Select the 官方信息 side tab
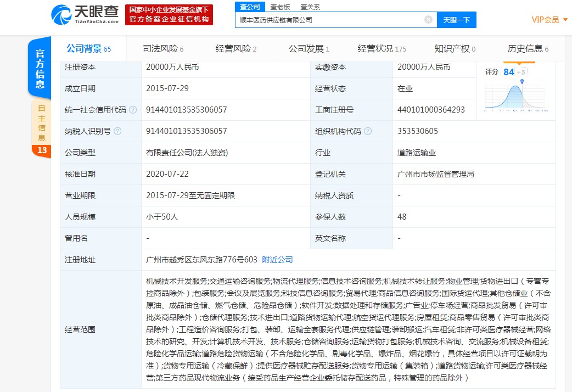The width and height of the screenshot is (572, 392). [x=40, y=69]
